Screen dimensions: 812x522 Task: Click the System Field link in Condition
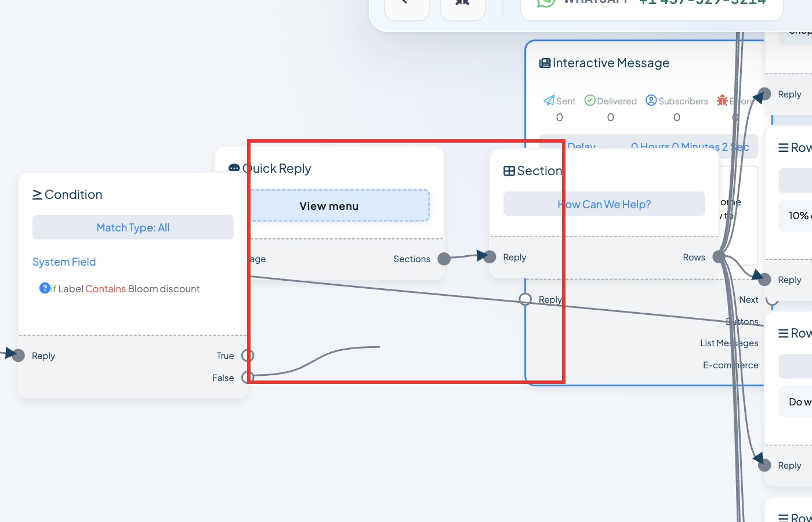[x=64, y=262]
